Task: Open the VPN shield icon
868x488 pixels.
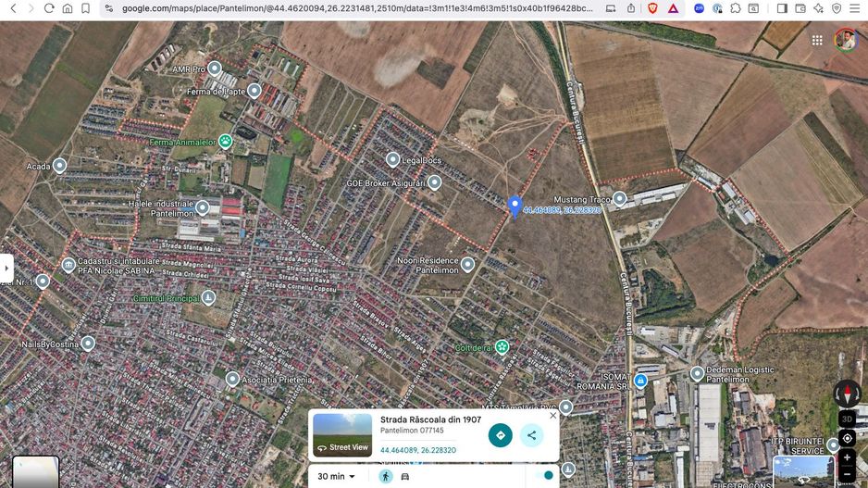Action: click(837, 8)
